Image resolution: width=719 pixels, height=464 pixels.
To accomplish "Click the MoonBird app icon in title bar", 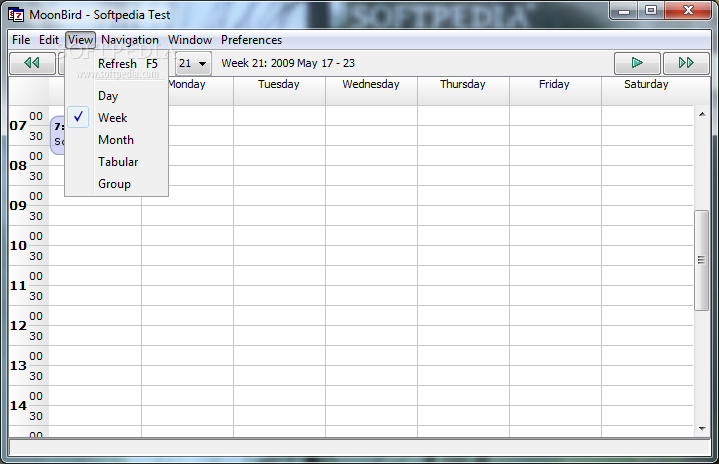I will point(16,15).
